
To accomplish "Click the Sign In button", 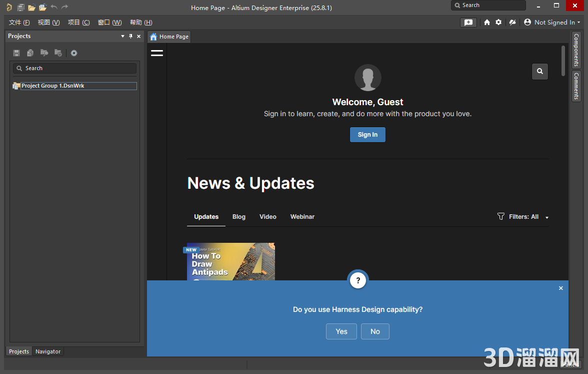I will [x=367, y=134].
